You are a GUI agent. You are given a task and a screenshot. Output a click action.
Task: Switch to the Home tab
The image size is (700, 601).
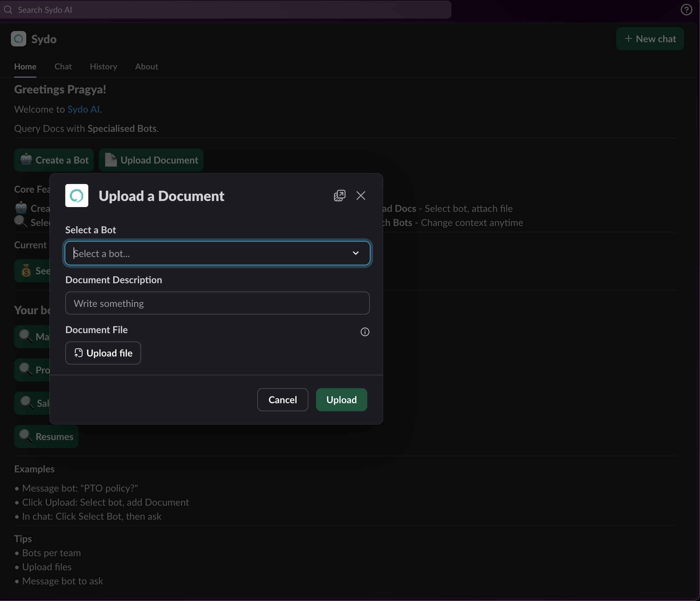coord(25,67)
